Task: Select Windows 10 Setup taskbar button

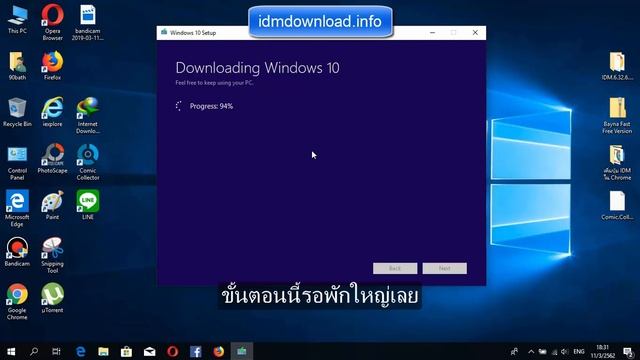Action: pyautogui.click(x=242, y=351)
